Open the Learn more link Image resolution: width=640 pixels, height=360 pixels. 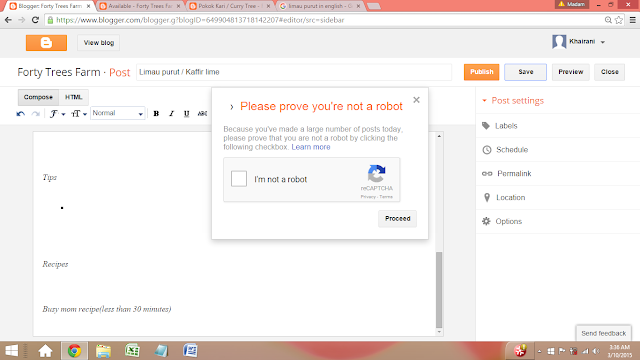(311, 147)
